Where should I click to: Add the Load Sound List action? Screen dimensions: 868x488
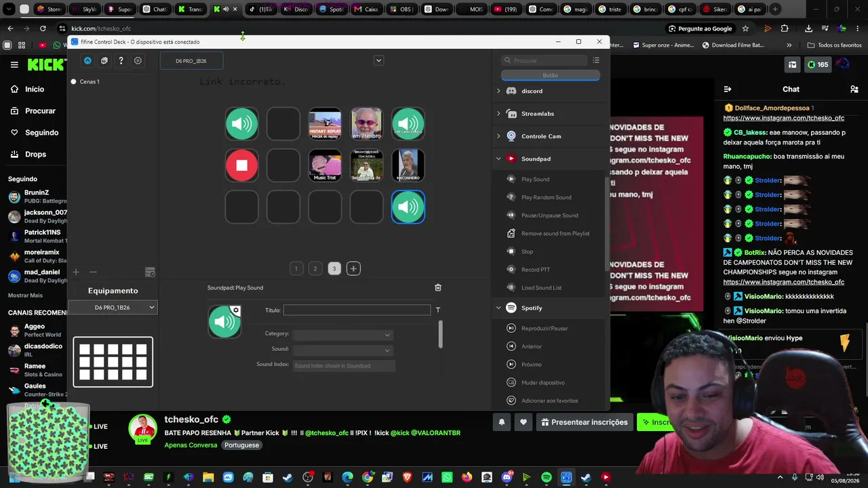(541, 287)
